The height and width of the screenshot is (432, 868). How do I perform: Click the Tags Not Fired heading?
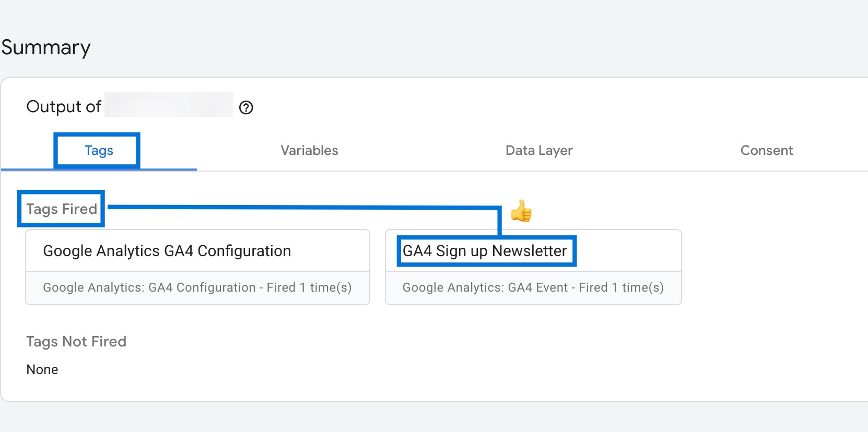click(76, 341)
